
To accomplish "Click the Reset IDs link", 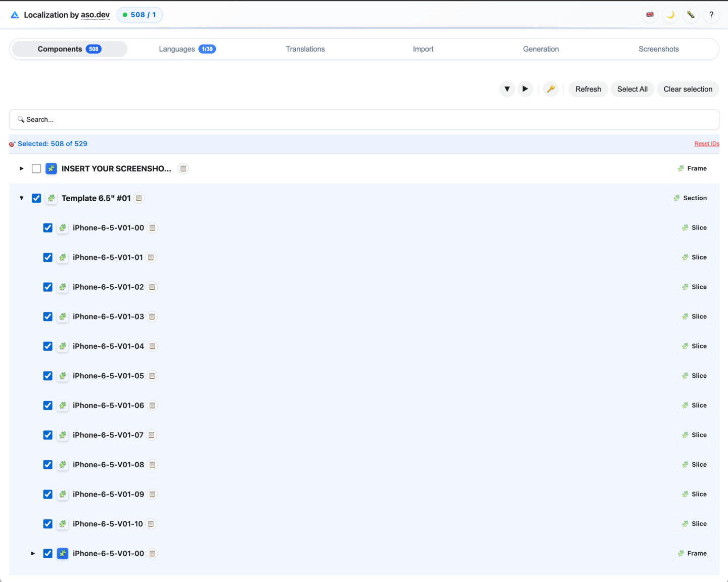I will point(706,143).
